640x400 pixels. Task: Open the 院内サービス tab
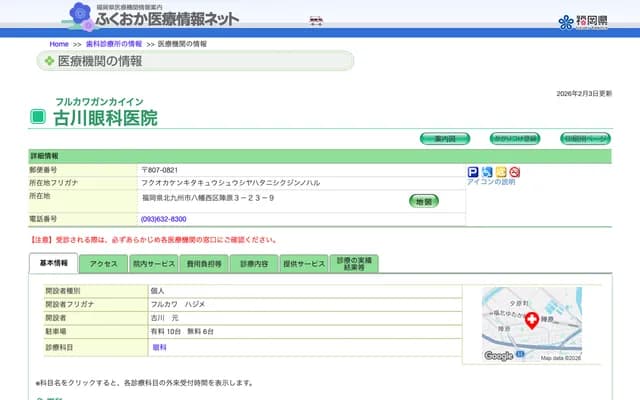[153, 264]
